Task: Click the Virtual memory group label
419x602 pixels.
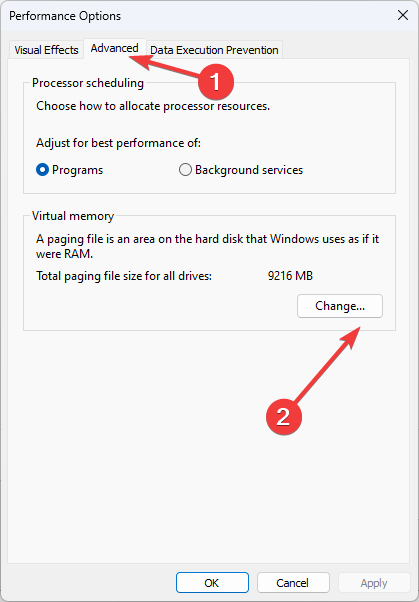Action: [73, 216]
